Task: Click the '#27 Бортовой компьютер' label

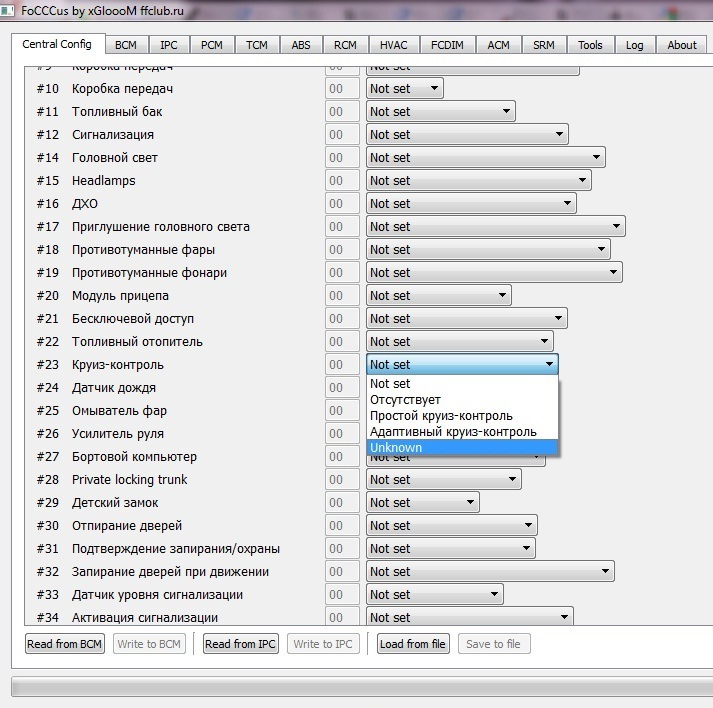Action: pyautogui.click(x=117, y=457)
